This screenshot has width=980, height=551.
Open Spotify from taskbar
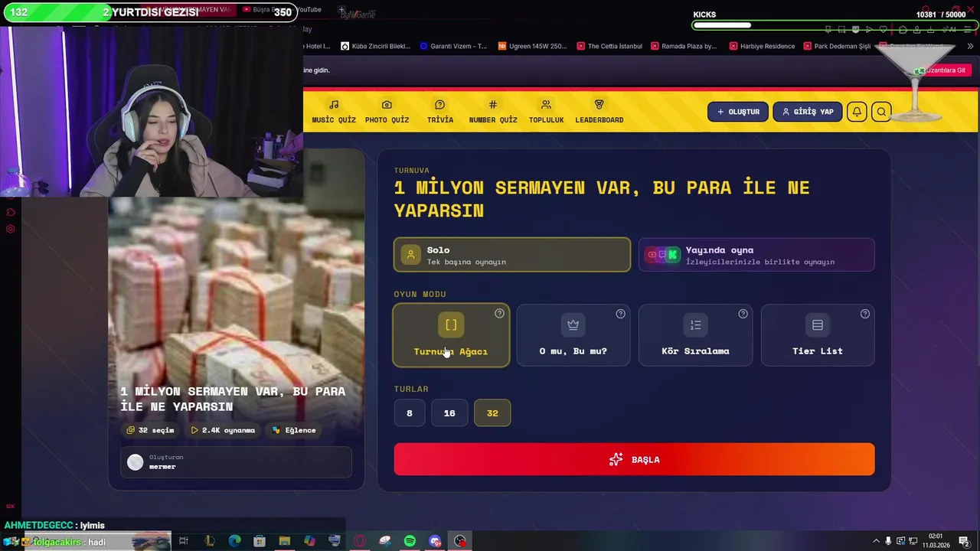410,541
